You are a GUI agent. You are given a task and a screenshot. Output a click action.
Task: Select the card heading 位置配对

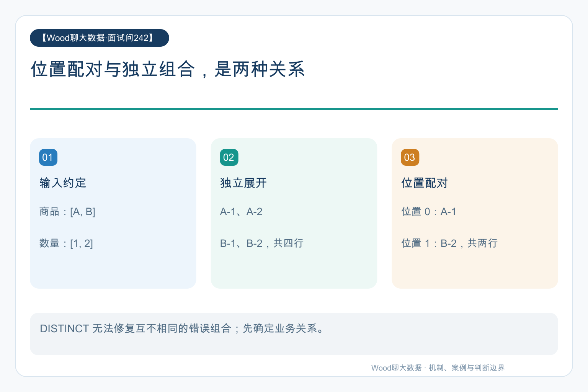click(425, 183)
